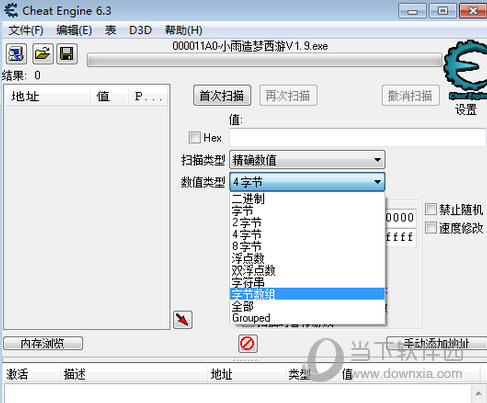Open the 帮助(H) menu
The height and width of the screenshot is (403, 487).
(184, 30)
